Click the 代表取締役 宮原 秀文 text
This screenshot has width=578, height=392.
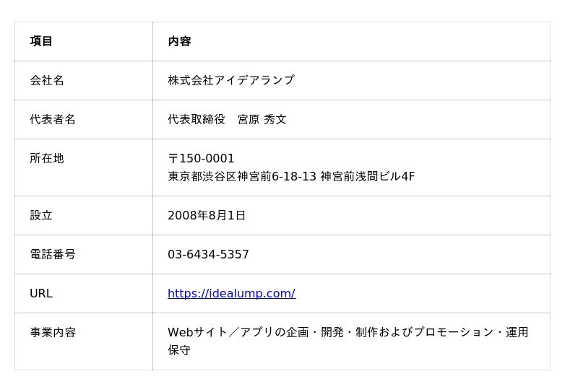click(x=227, y=119)
